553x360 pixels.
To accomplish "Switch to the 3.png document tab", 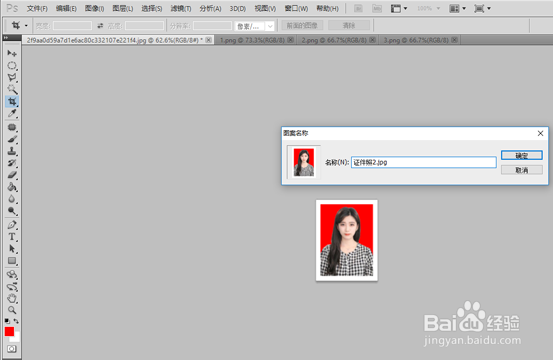I will pyautogui.click(x=416, y=40).
